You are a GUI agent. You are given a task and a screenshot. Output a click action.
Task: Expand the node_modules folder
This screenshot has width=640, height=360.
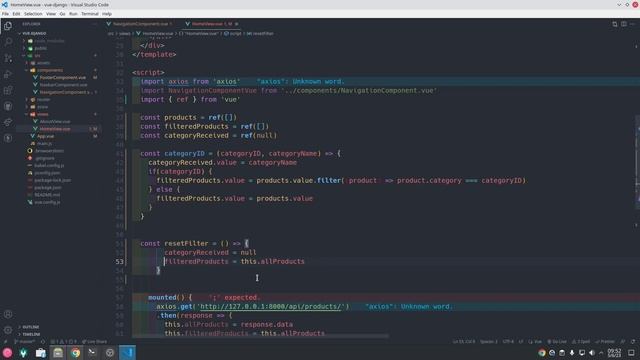pyautogui.click(x=49, y=41)
